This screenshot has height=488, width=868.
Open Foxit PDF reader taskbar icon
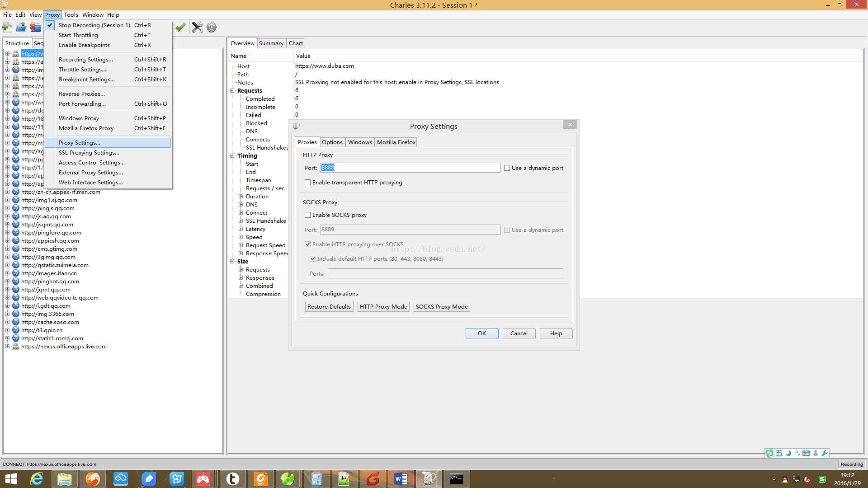click(261, 479)
